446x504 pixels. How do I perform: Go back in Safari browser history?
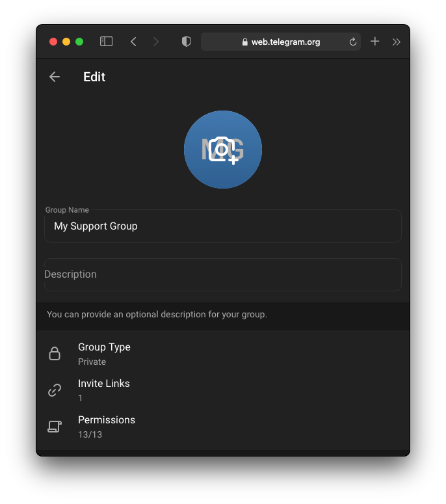click(x=134, y=42)
